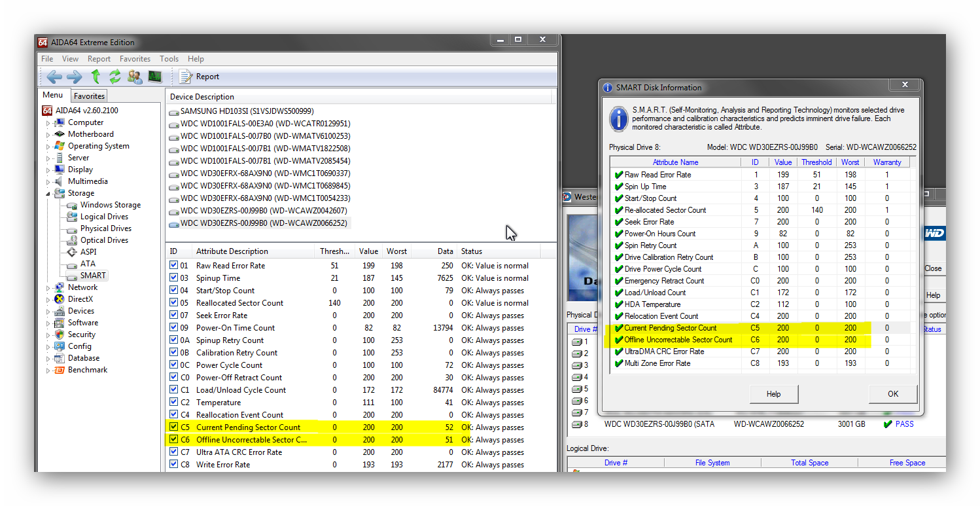This screenshot has width=980, height=506.
Task: Click Help in SMART Disk Information dialog
Action: click(x=773, y=394)
